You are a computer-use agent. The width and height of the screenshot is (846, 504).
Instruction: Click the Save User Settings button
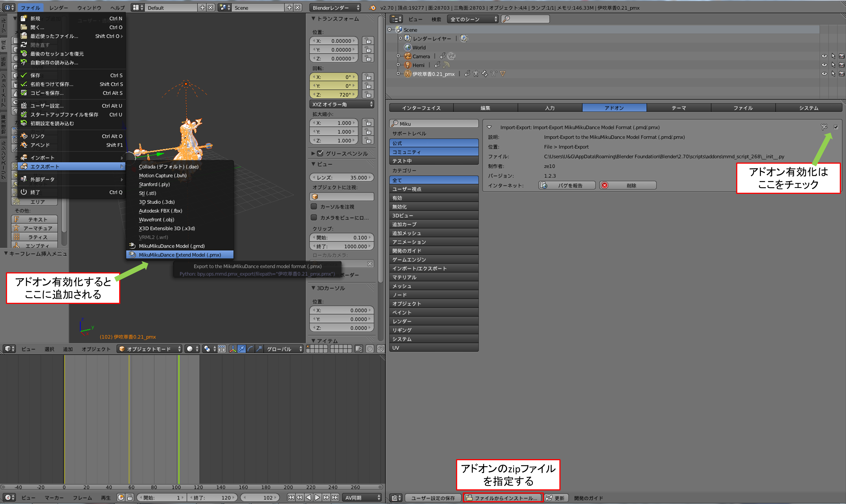tap(433, 498)
